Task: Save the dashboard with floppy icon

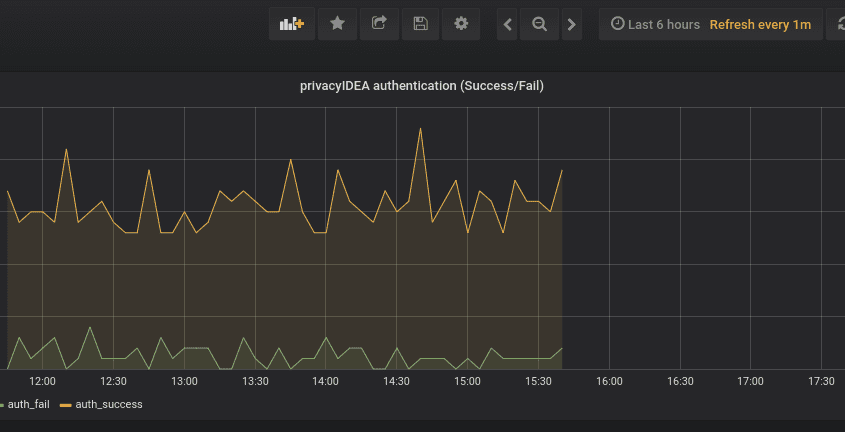Action: pos(420,24)
